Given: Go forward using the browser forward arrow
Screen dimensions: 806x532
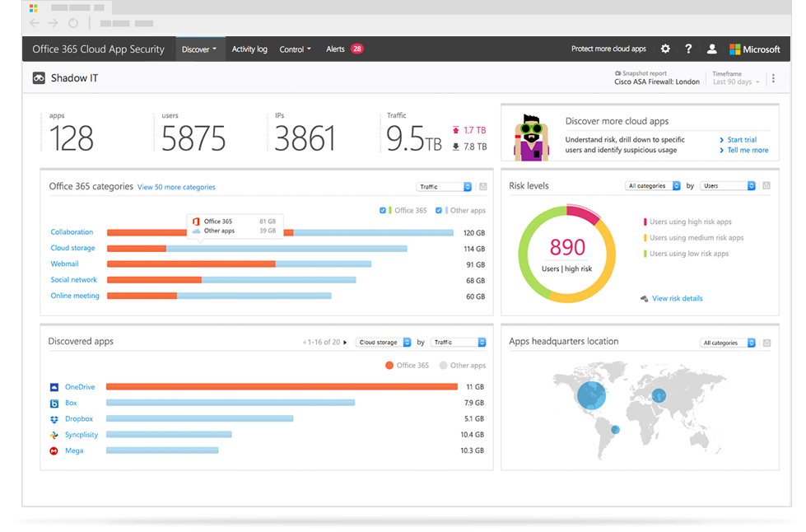Looking at the screenshot, I should click(53, 23).
